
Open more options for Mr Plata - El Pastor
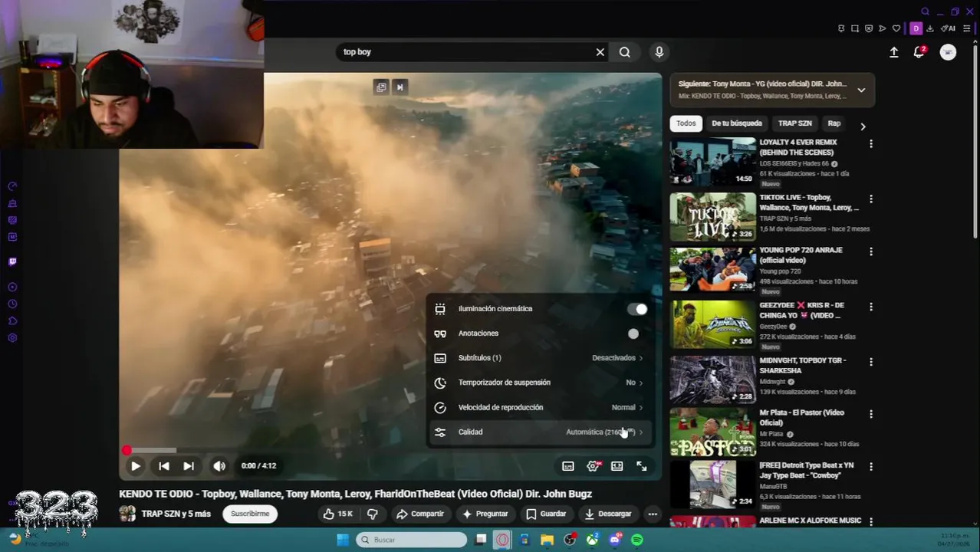point(870,414)
